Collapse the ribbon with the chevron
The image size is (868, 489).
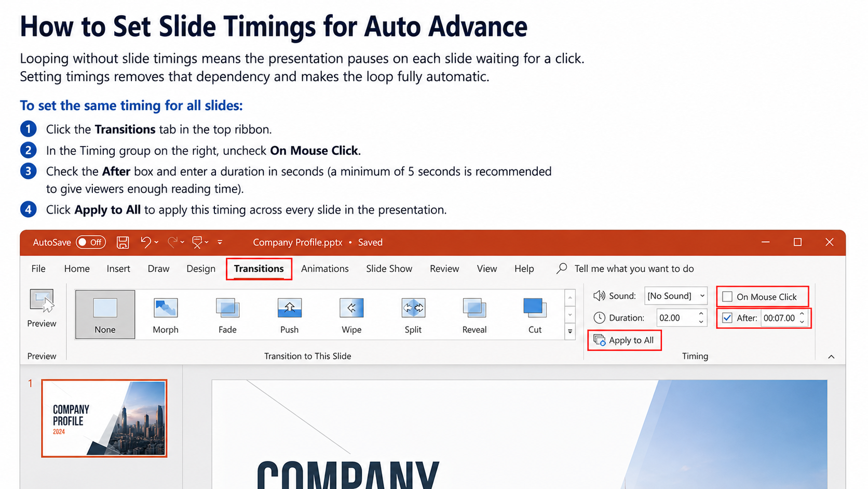tap(831, 356)
